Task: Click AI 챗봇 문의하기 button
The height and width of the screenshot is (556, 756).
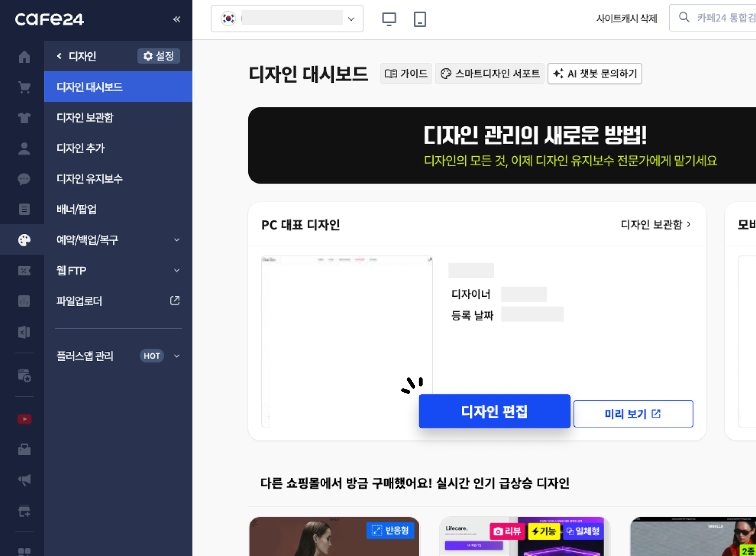Action: [x=595, y=74]
